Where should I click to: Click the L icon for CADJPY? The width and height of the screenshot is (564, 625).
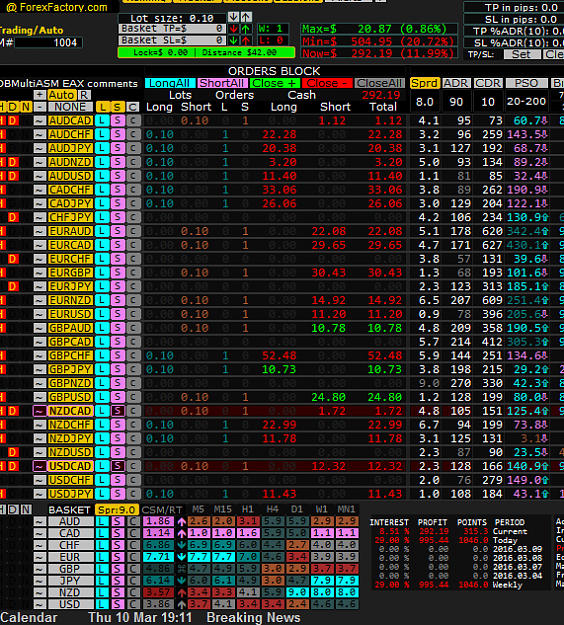coord(102,204)
